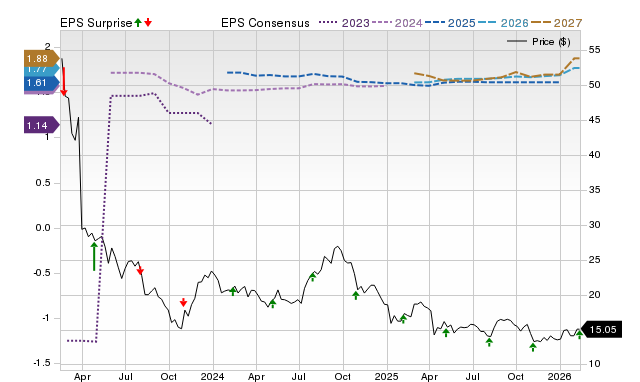The height and width of the screenshot is (382, 640).
Task: Click the dark blue 1.61 value tag
Action: coord(42,83)
